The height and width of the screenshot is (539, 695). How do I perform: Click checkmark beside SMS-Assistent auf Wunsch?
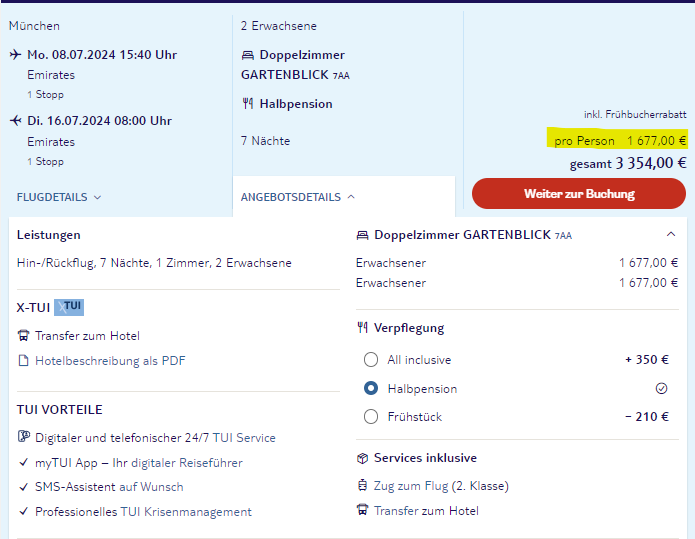[x=23, y=487]
